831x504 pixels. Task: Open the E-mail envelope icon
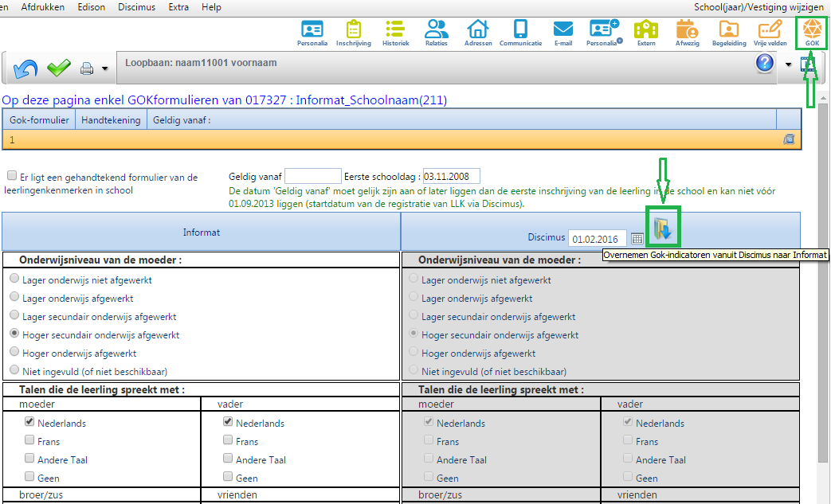[562, 33]
